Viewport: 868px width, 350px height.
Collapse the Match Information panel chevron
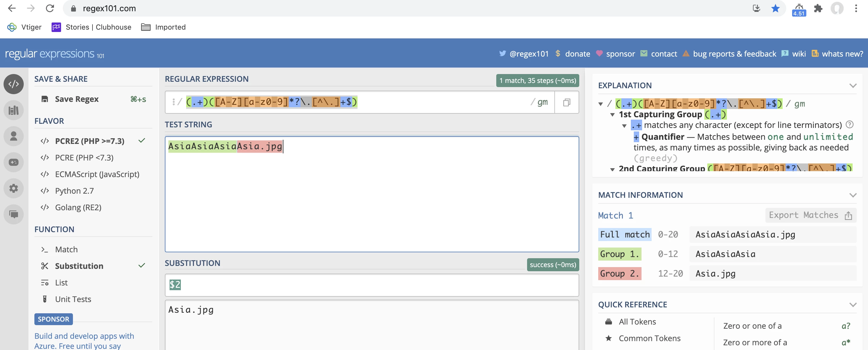853,195
